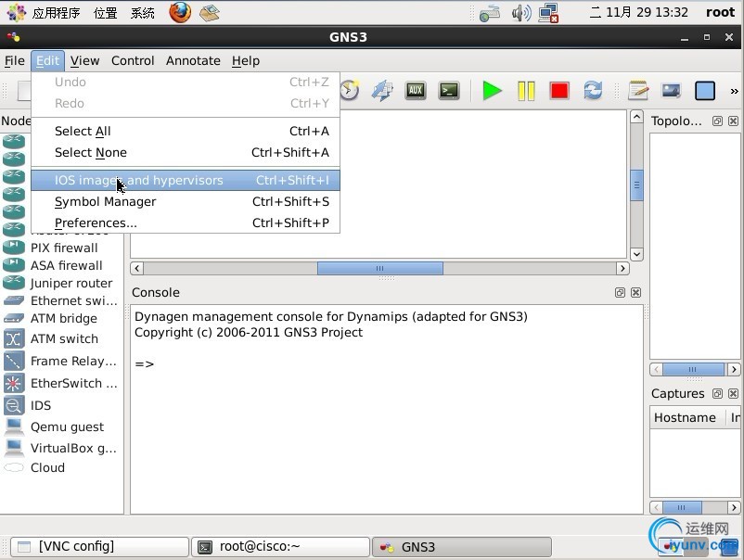The width and height of the screenshot is (744, 560).
Task: Choose Select All menu entry
Action: coord(186,131)
